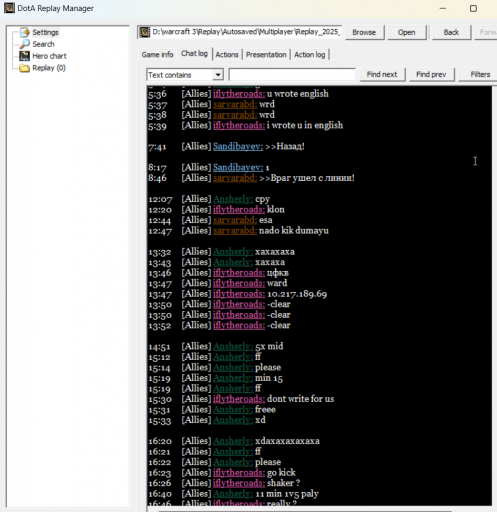Image resolution: width=497 pixels, height=512 pixels.
Task: Click the replay file path field
Action: pyautogui.click(x=246, y=32)
